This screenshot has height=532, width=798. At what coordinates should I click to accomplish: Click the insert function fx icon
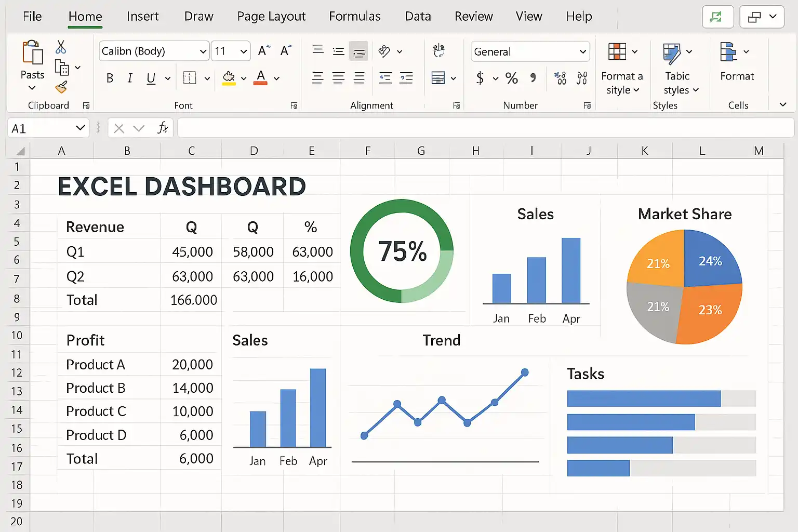[x=163, y=128]
